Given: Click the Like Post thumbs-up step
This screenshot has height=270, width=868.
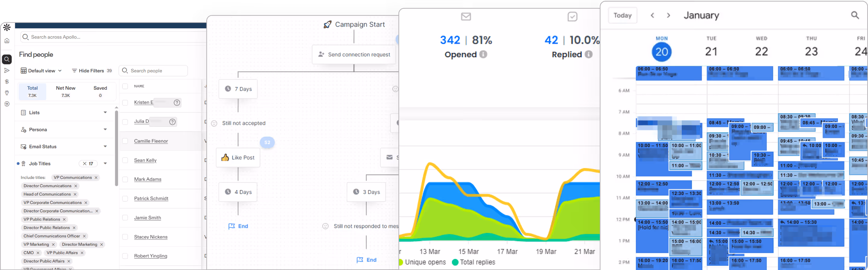Looking at the screenshot, I should click(x=238, y=157).
